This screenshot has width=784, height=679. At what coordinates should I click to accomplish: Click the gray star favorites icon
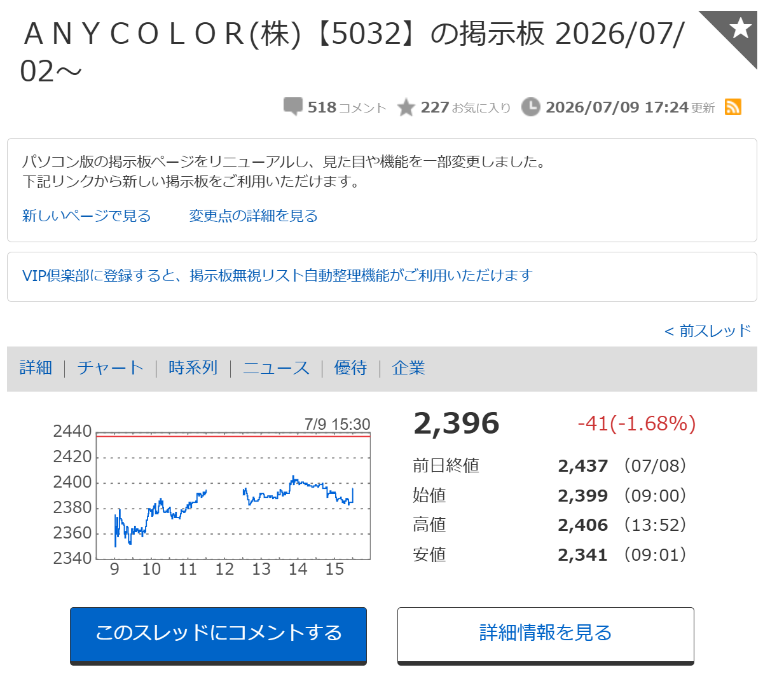[406, 107]
